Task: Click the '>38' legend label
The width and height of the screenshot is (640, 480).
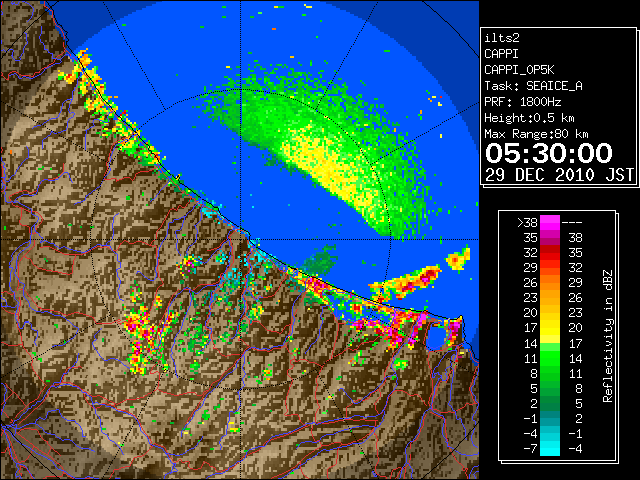Action: tap(527, 223)
